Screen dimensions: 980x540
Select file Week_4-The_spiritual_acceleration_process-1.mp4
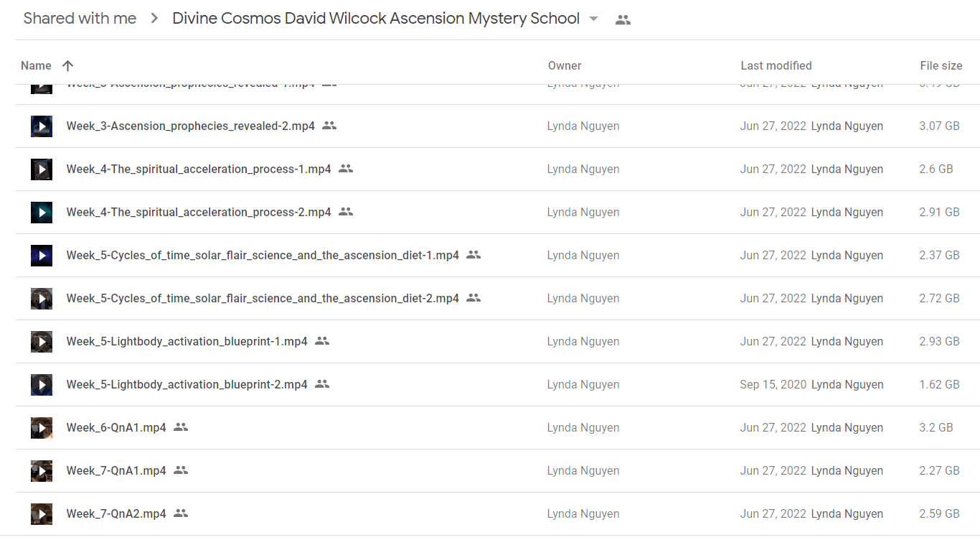pos(199,169)
